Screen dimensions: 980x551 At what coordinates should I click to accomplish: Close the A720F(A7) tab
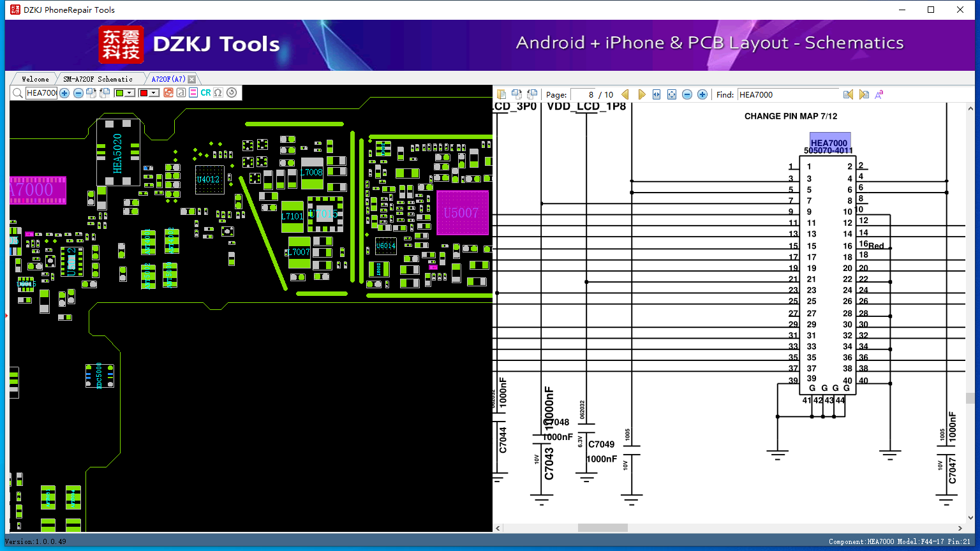pos(191,79)
